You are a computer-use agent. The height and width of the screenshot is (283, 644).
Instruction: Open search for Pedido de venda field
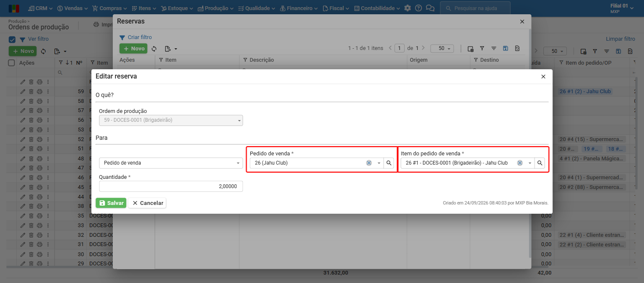point(389,163)
